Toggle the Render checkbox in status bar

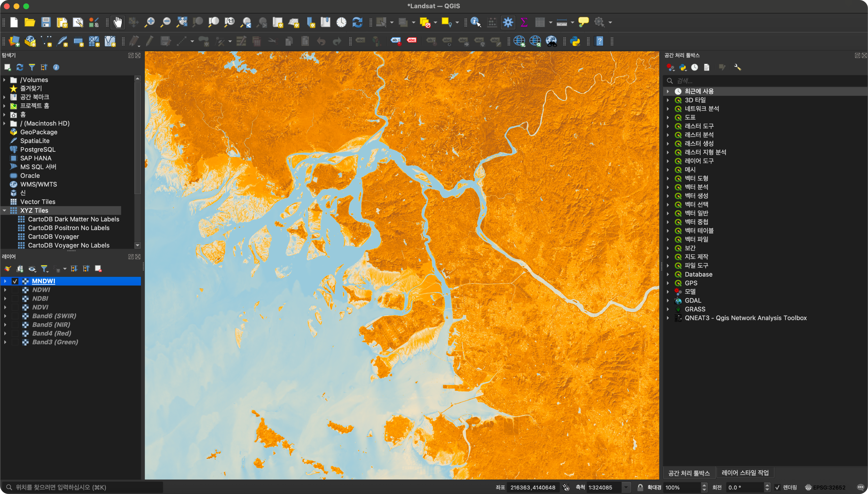(x=778, y=487)
